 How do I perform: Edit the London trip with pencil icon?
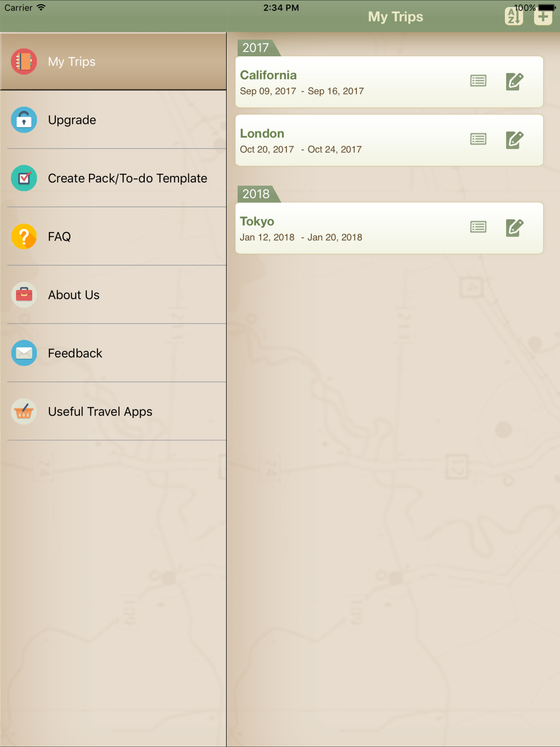click(x=514, y=140)
